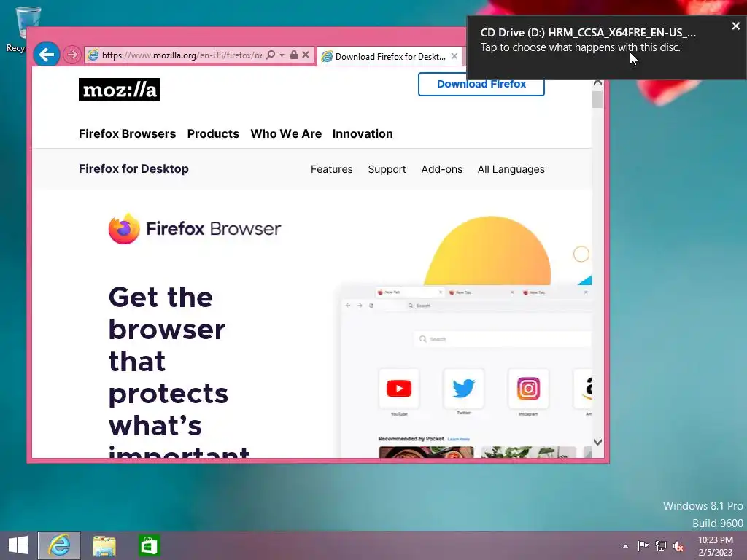Open the Add-ons link
747x560 pixels.
441,169
